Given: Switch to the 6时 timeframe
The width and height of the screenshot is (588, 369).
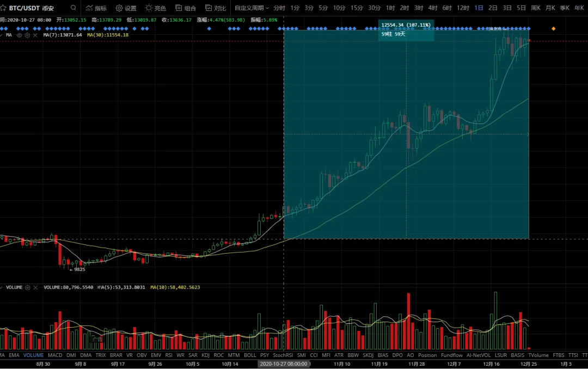Looking at the screenshot, I should click(447, 8).
